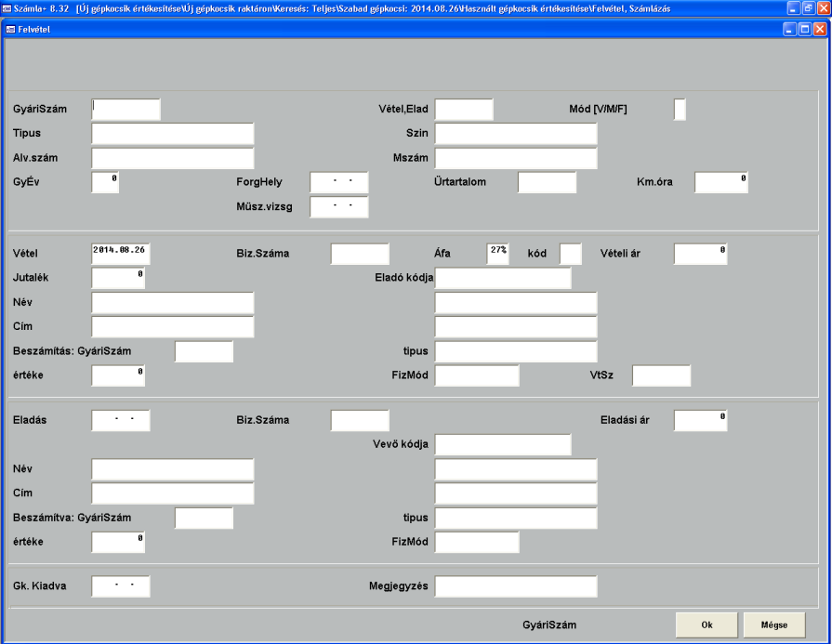Click the Vétel,Elad input field
Screen dimensions: 832x644
click(464, 110)
